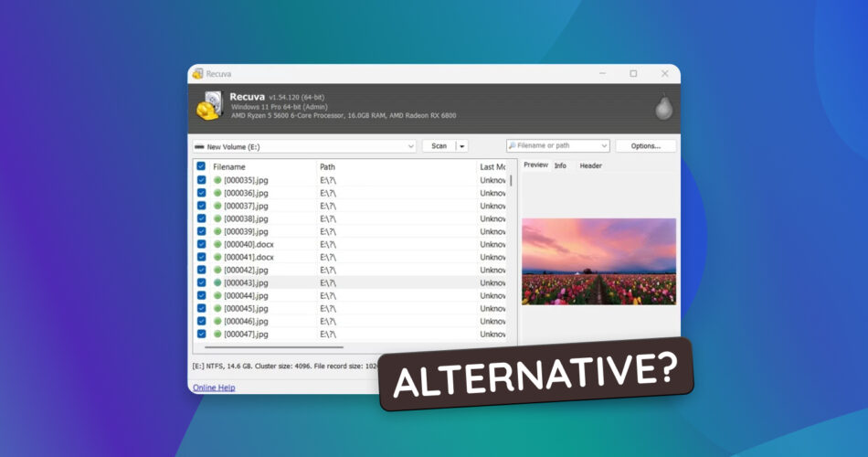Expand the Scan button arrow menu
Screen dimensions: 868x457
point(461,146)
